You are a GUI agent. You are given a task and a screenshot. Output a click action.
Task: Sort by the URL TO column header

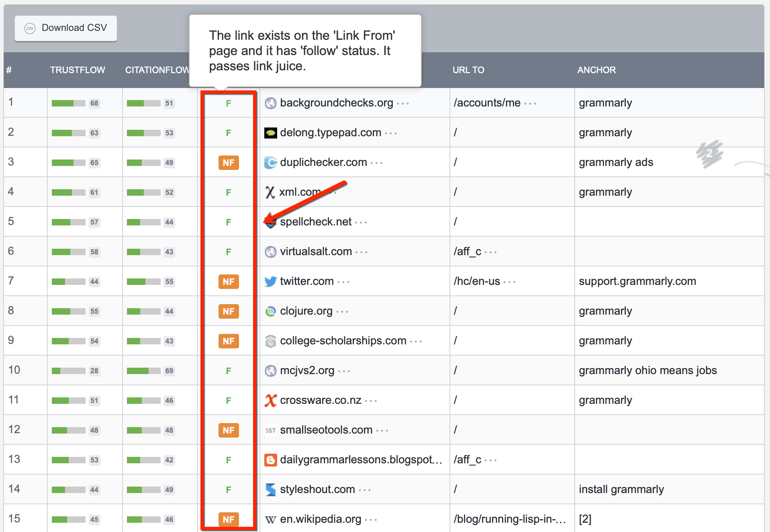468,70
